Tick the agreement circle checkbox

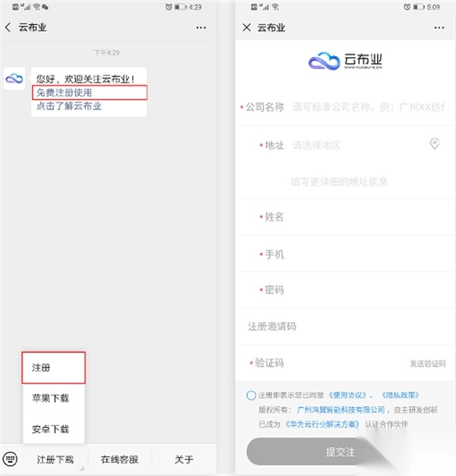coord(251,396)
